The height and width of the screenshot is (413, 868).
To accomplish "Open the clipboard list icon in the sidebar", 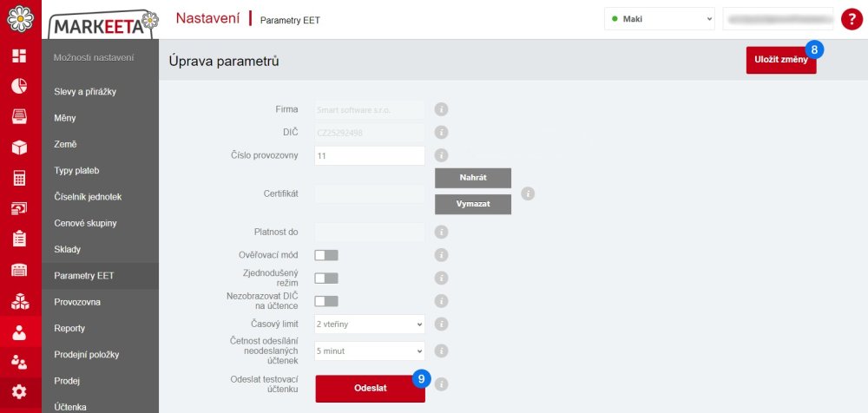I will [19, 239].
